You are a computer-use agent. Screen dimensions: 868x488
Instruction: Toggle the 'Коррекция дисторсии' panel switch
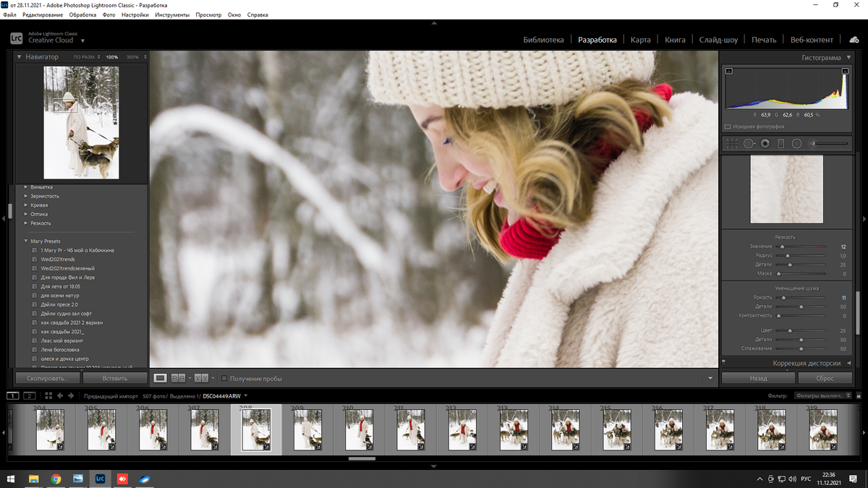tap(723, 362)
